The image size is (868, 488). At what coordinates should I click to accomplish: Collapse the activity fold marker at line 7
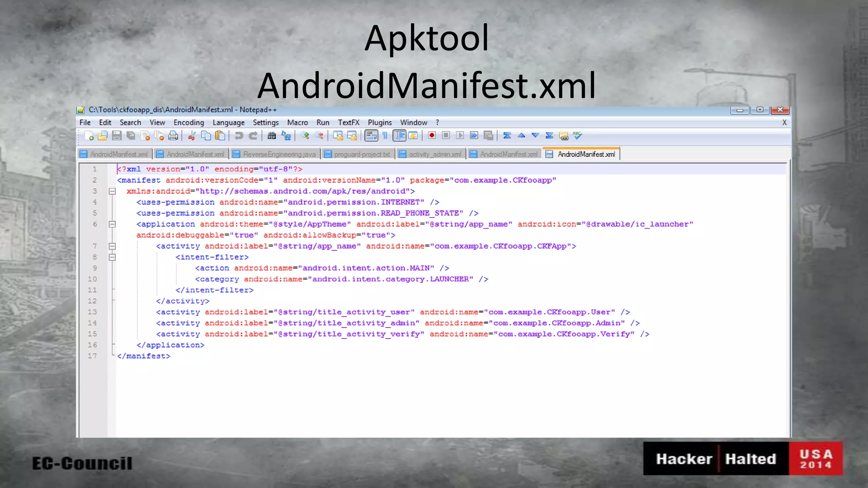(112, 246)
